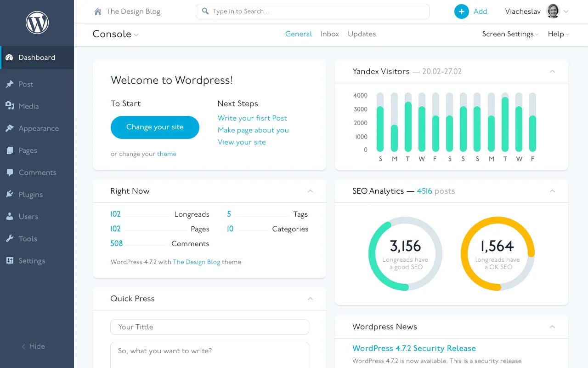Viewport: 588px width, 368px height.
Task: Click the theme link under To Start
Action: pos(167,154)
